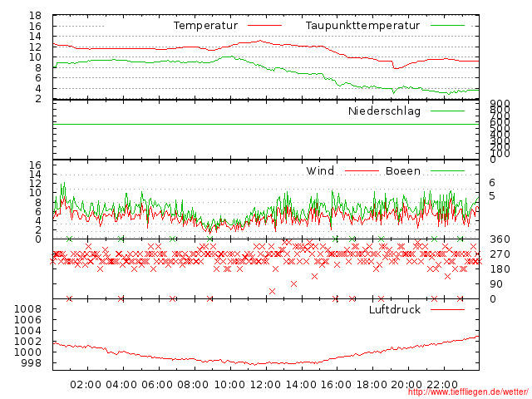Click the green line sample beside Boeen

click(x=447, y=170)
